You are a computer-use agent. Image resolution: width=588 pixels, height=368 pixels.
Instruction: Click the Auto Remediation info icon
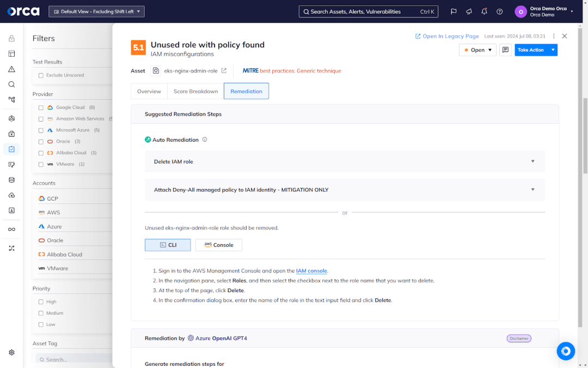click(x=205, y=140)
